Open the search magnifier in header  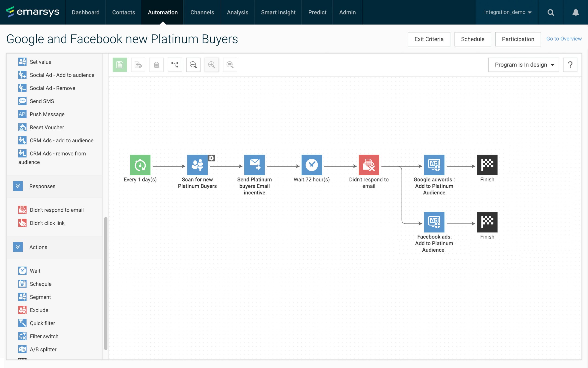(x=551, y=12)
